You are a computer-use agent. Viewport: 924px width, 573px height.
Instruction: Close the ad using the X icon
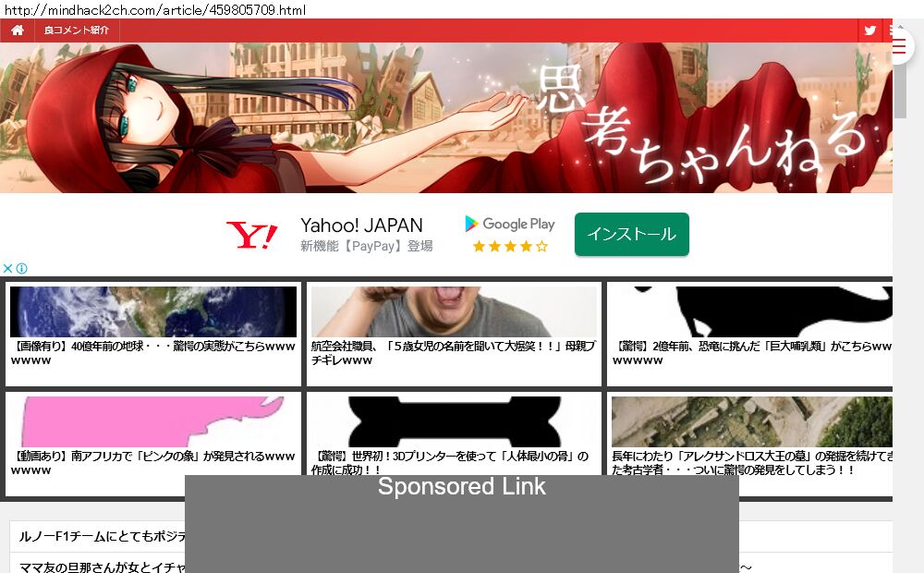pos(7,269)
